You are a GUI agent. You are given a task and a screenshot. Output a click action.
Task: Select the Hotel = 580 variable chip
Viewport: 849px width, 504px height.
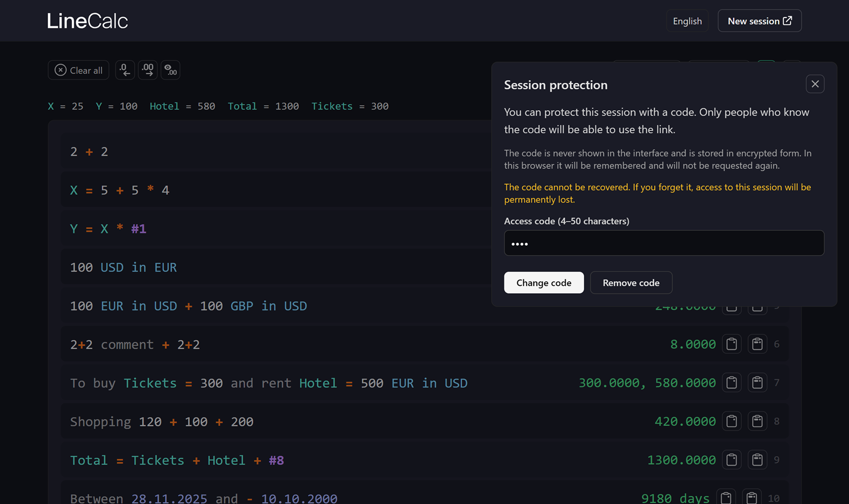(x=183, y=106)
